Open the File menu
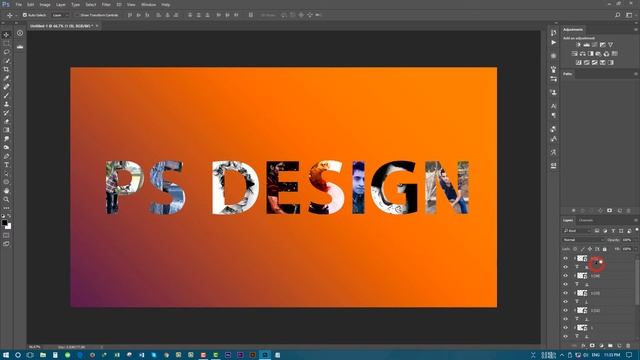The height and width of the screenshot is (360, 640). [18, 4]
